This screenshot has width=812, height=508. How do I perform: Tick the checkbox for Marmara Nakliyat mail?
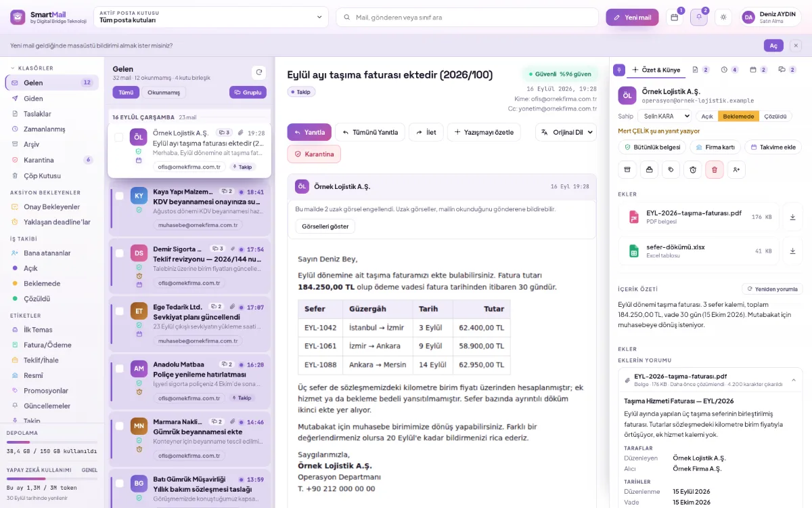(120, 426)
